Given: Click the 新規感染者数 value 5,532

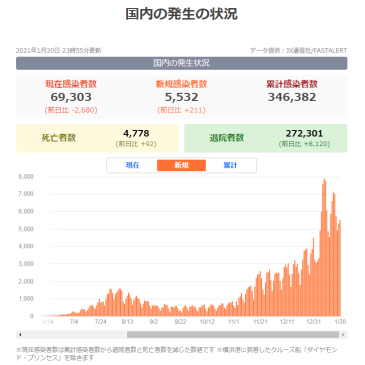Looking at the screenshot, I should click(181, 97).
